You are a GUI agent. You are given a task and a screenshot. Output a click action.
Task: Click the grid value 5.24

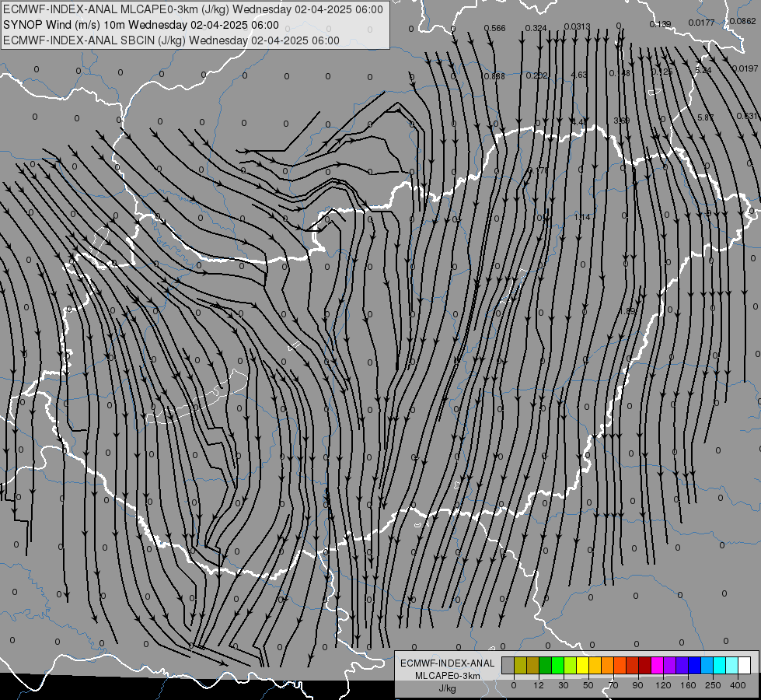click(x=703, y=71)
